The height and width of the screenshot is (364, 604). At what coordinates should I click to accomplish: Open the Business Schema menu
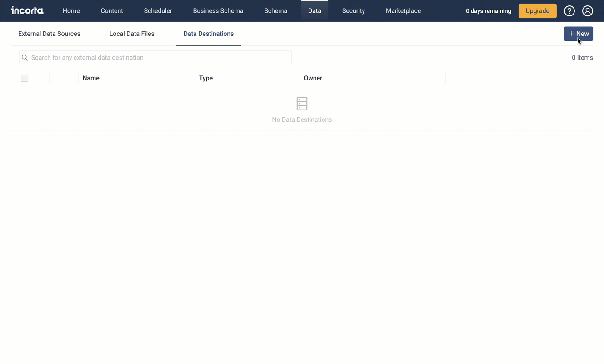click(218, 11)
